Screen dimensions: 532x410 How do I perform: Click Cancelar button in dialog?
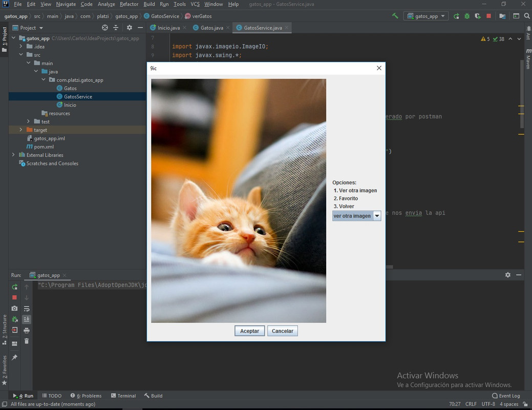pyautogui.click(x=282, y=331)
